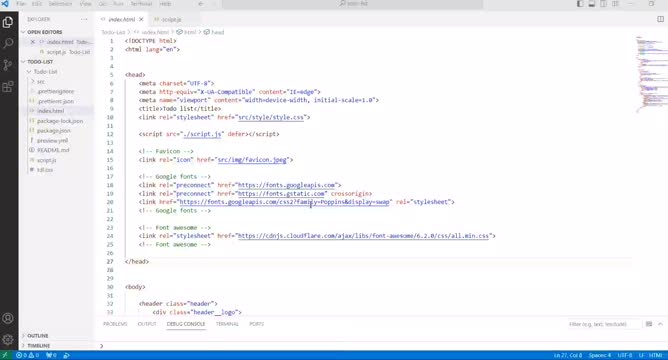Open the Terminal menu in menu bar
This screenshot has height=360, width=668.
click(x=141, y=4)
